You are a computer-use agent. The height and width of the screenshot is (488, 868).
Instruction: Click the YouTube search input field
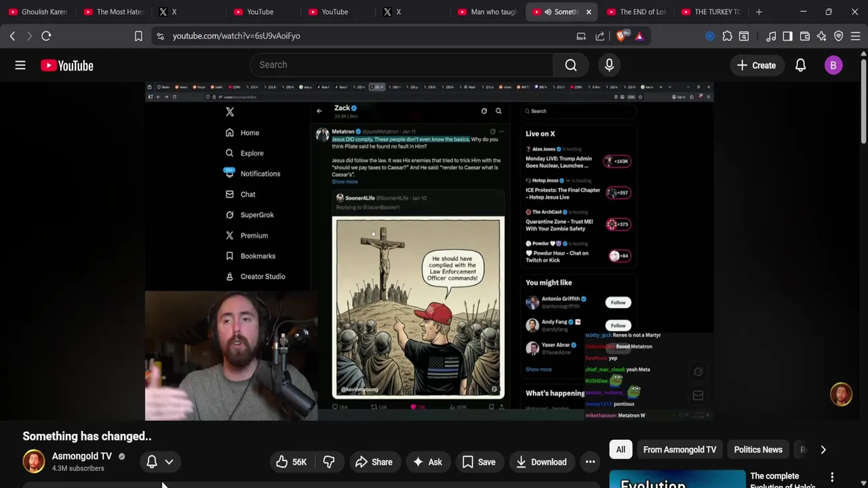point(401,65)
